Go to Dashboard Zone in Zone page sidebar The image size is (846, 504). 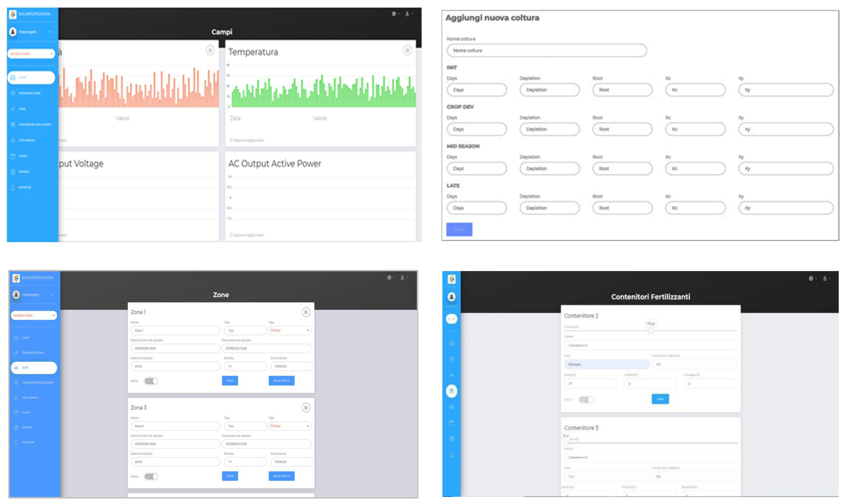(x=32, y=353)
